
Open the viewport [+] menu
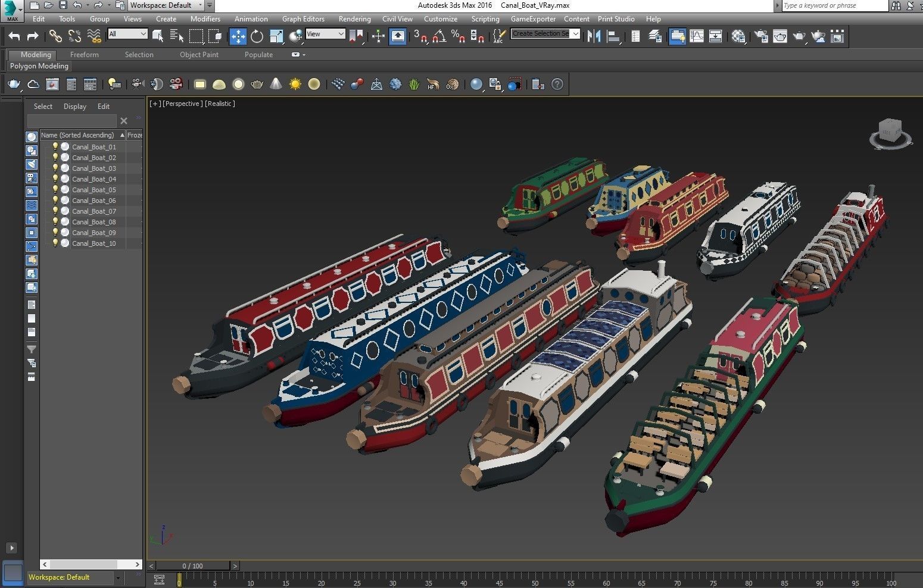[x=155, y=104]
